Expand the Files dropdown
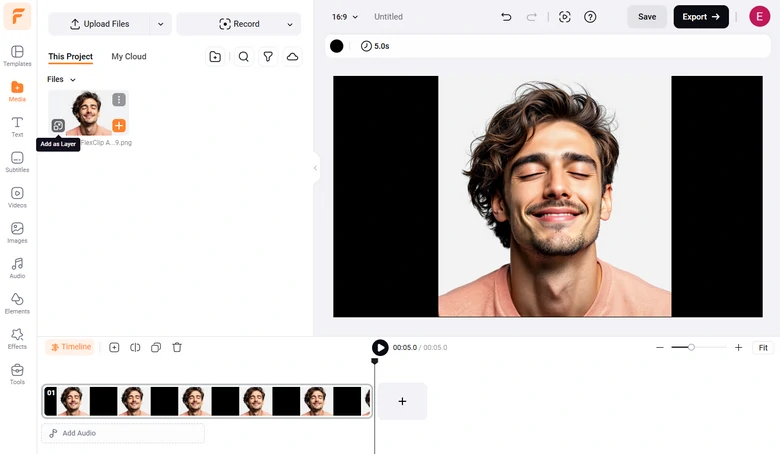 pos(61,80)
